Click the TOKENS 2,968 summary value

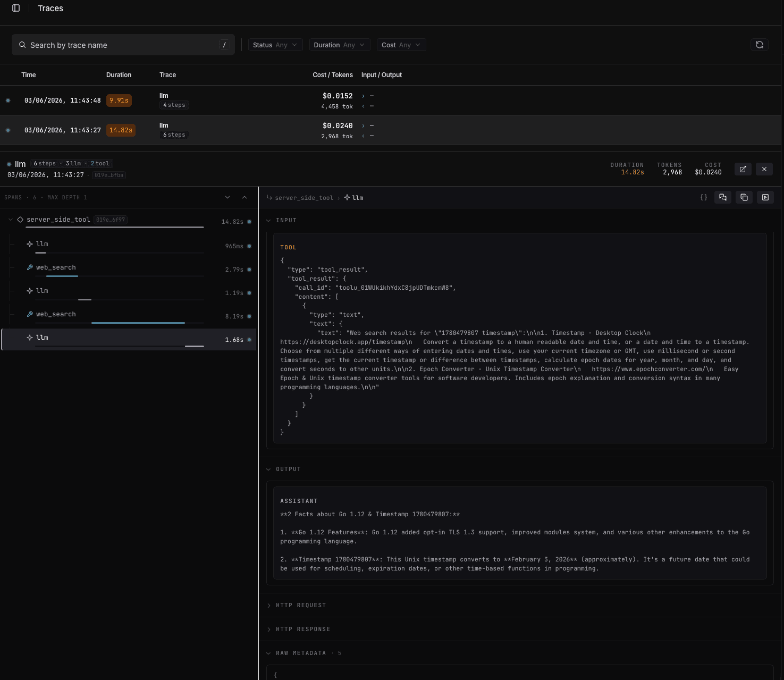click(x=672, y=172)
